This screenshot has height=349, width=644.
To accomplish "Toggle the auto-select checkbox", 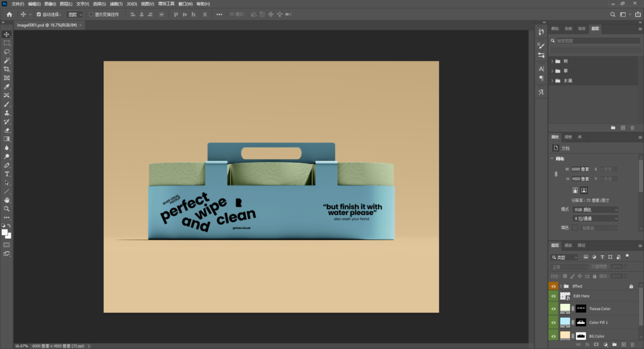I will pyautogui.click(x=38, y=14).
